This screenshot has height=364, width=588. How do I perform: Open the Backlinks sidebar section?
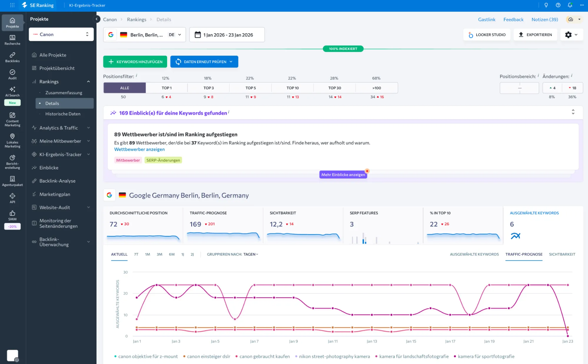coord(12,57)
